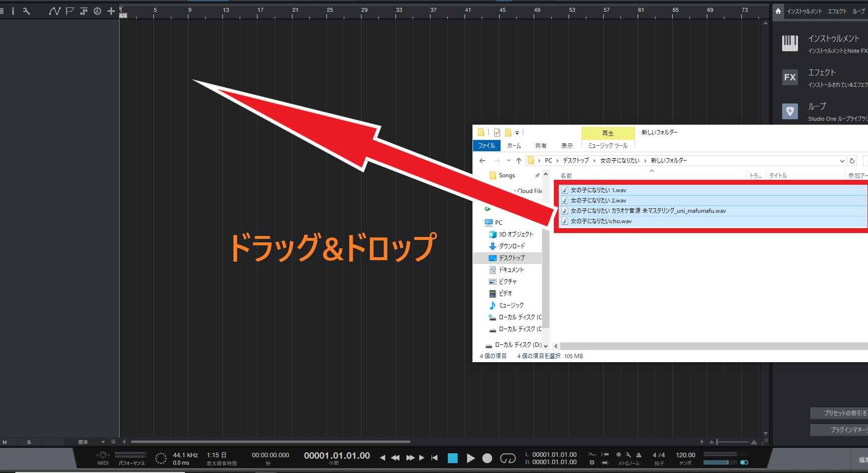Go back with Explorer back arrow
Screen dimensions: 868x473
tap(482, 161)
